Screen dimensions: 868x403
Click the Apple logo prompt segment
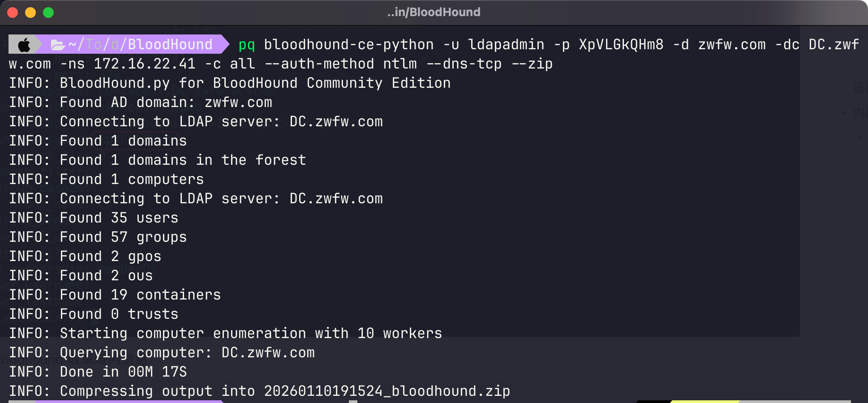pos(24,45)
